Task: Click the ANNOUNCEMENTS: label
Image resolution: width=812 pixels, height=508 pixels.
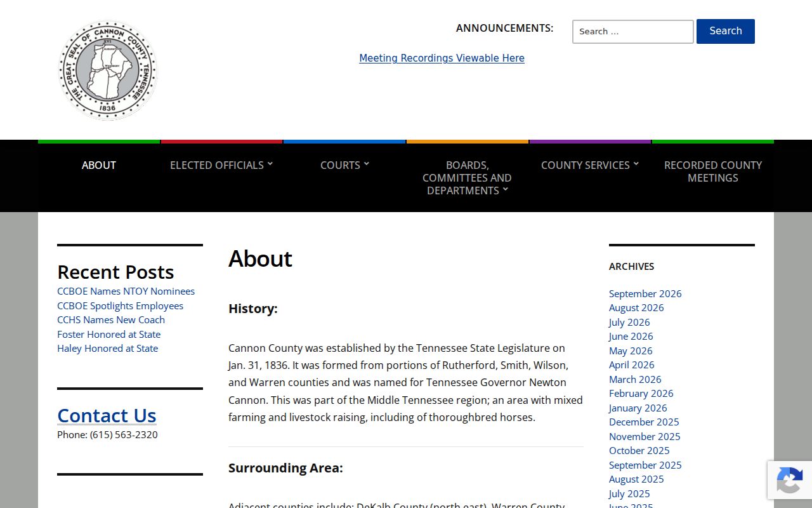Action: 505,28
